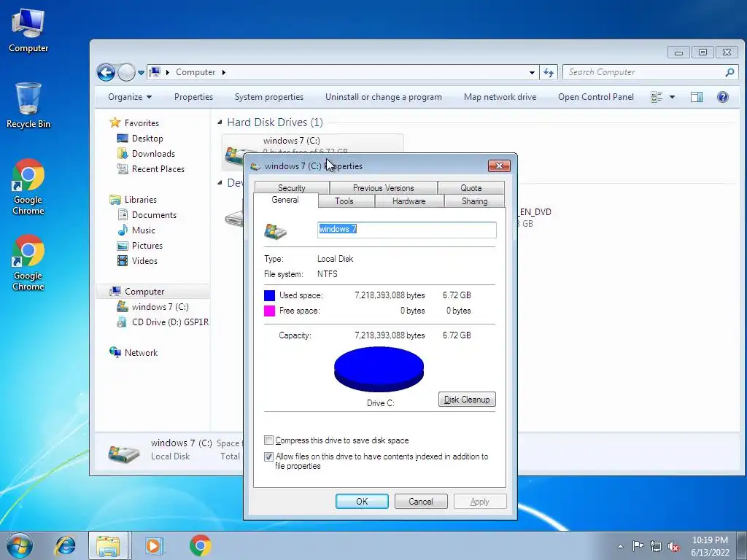Open the Documents library
This screenshot has width=747, height=560.
click(x=154, y=215)
